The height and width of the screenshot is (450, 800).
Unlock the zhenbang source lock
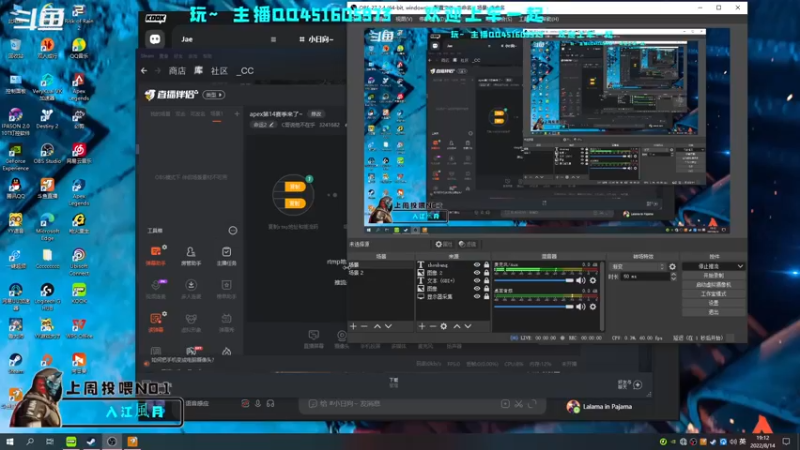coord(486,265)
